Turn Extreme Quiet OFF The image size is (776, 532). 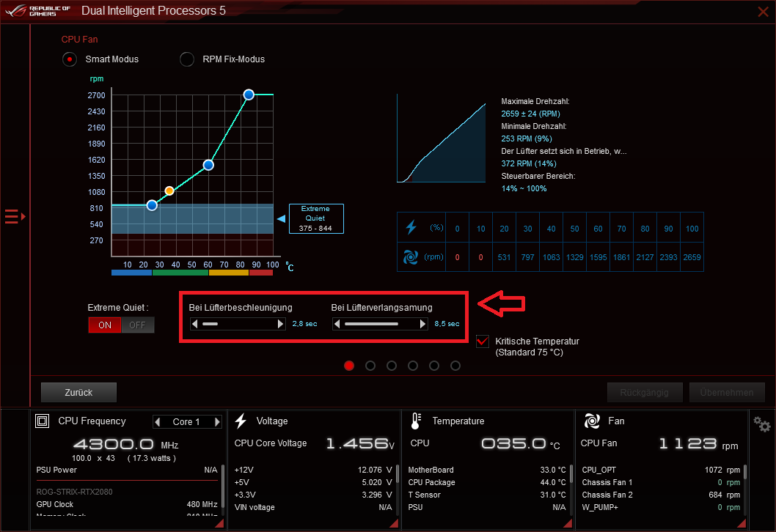coord(138,325)
